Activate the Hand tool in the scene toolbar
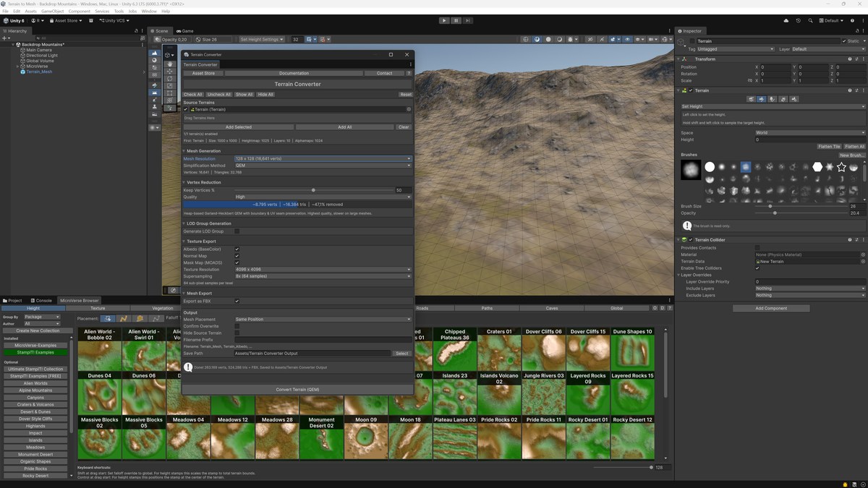The height and width of the screenshot is (488, 868). coord(170,64)
